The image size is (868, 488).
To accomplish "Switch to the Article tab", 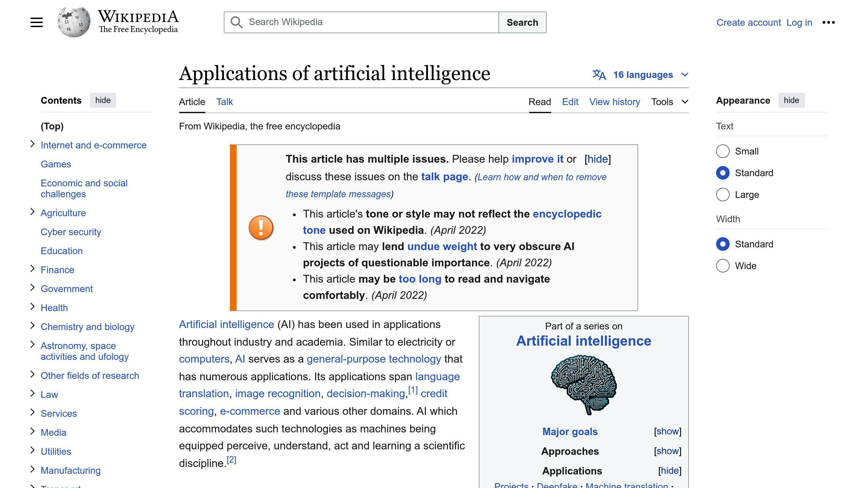I will point(192,102).
